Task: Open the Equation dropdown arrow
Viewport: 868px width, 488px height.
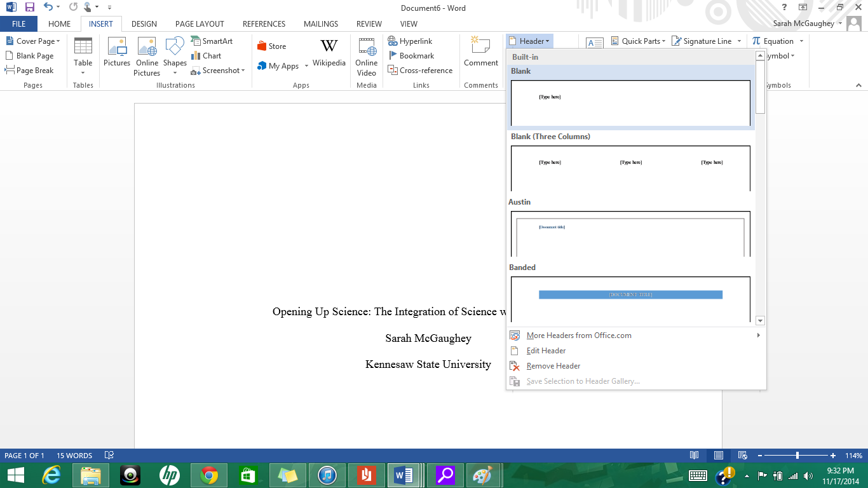Action: click(x=801, y=41)
